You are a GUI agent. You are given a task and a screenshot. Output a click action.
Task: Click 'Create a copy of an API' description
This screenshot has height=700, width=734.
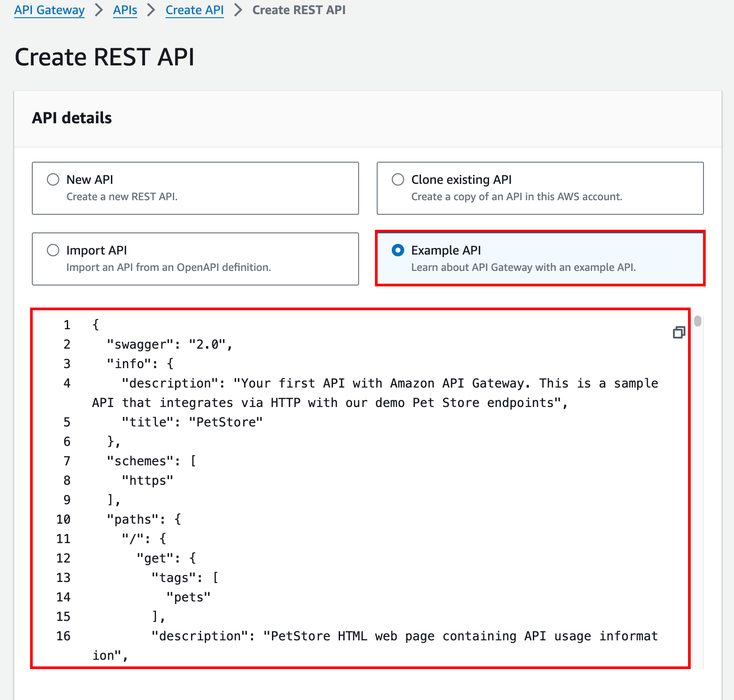[516, 197]
